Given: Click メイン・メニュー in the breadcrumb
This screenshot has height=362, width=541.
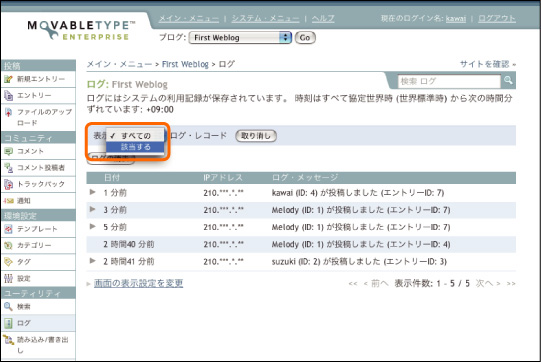Looking at the screenshot, I should point(119,64).
